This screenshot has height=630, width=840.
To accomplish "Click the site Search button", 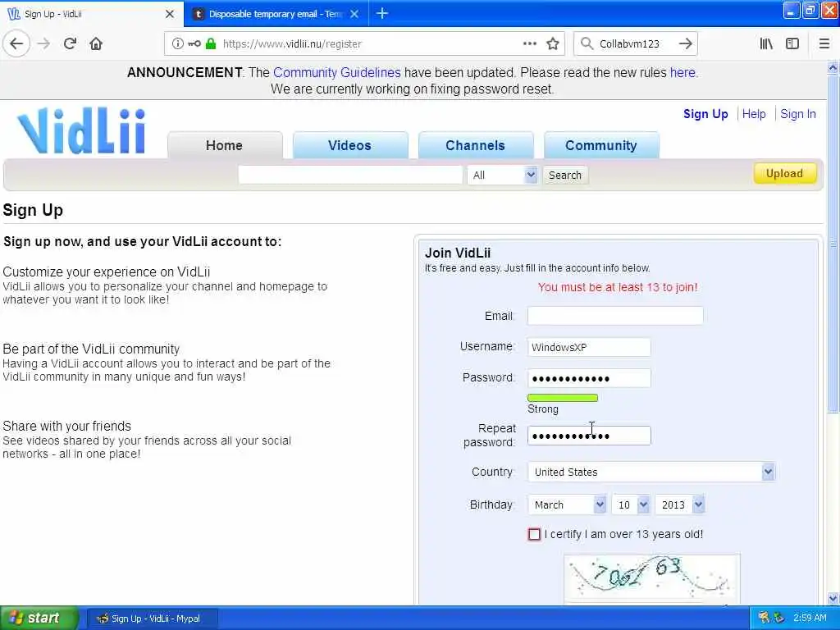I will pos(564,176).
